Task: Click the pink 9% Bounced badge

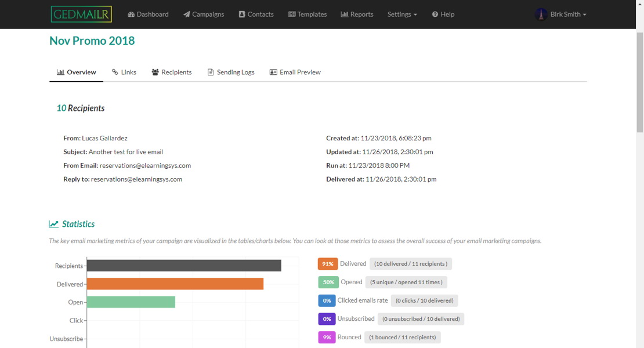Action: [327, 337]
